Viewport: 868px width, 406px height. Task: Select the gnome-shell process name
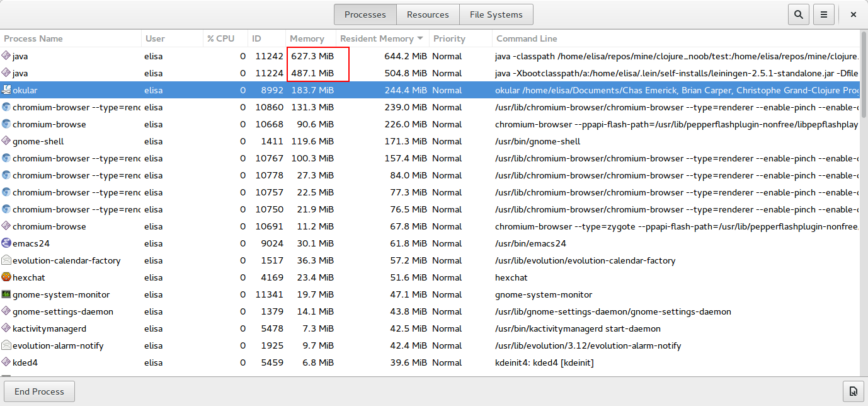(38, 141)
